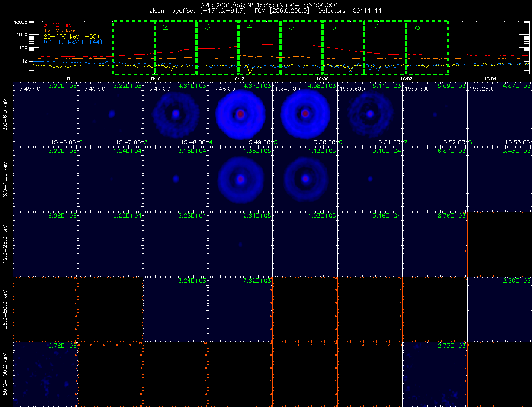Click the '15:44' time axis tick label

pos(71,79)
